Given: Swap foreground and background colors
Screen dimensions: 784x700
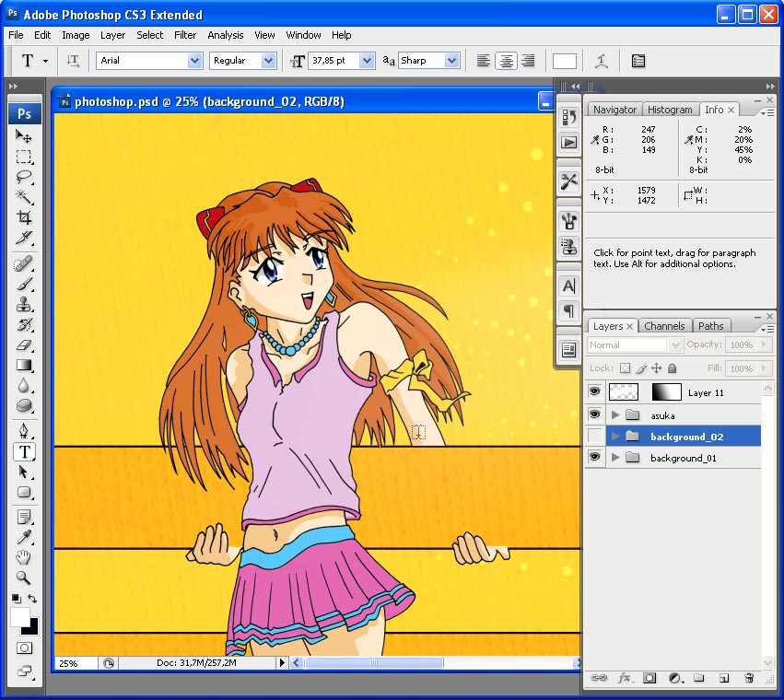Looking at the screenshot, I should [x=32, y=599].
